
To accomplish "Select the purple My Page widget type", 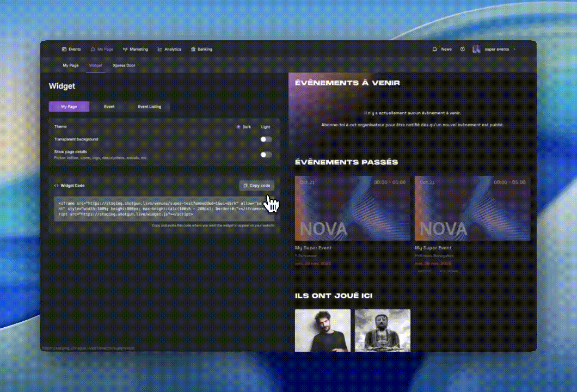I will (x=69, y=107).
